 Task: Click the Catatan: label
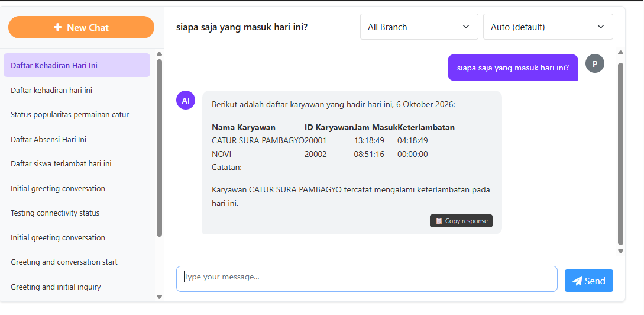[226, 168]
